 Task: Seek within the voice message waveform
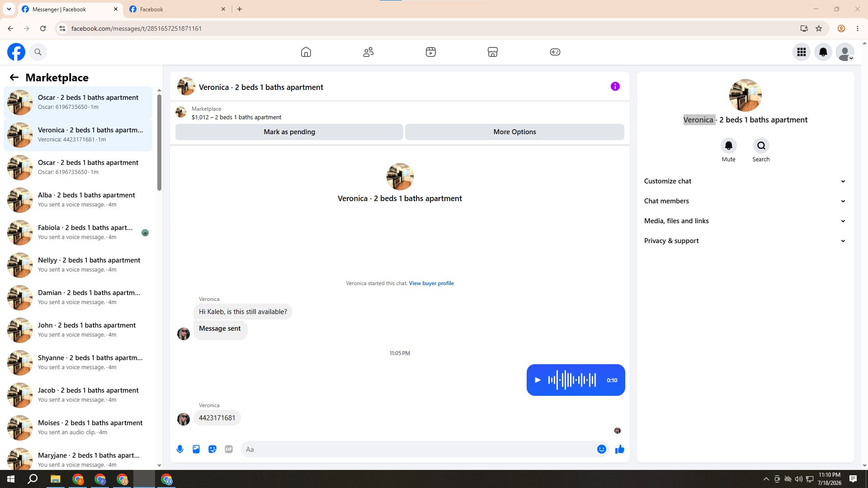[572, 380]
